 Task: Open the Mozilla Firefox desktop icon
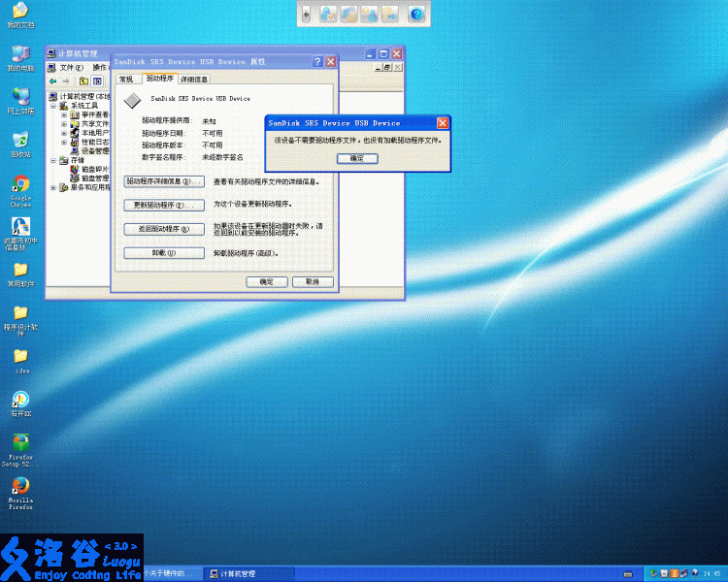tap(19, 486)
